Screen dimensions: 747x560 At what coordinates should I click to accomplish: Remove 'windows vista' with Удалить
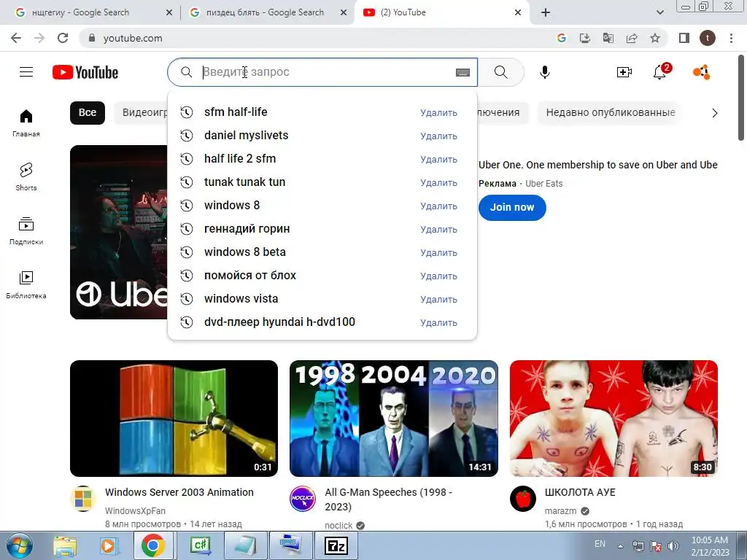pyautogui.click(x=438, y=299)
